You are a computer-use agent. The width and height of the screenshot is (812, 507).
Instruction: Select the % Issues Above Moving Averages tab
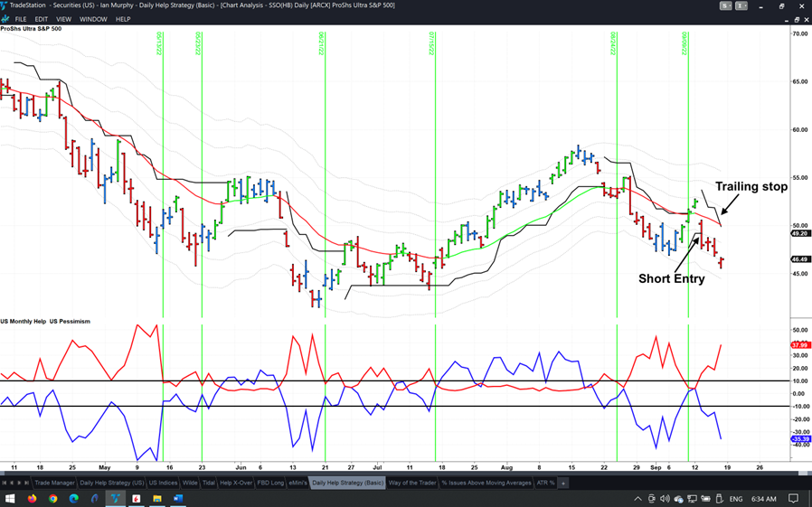pos(486,484)
